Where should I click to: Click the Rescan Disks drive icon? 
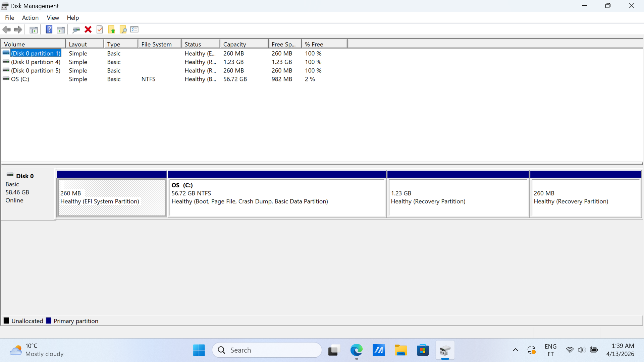(76, 30)
